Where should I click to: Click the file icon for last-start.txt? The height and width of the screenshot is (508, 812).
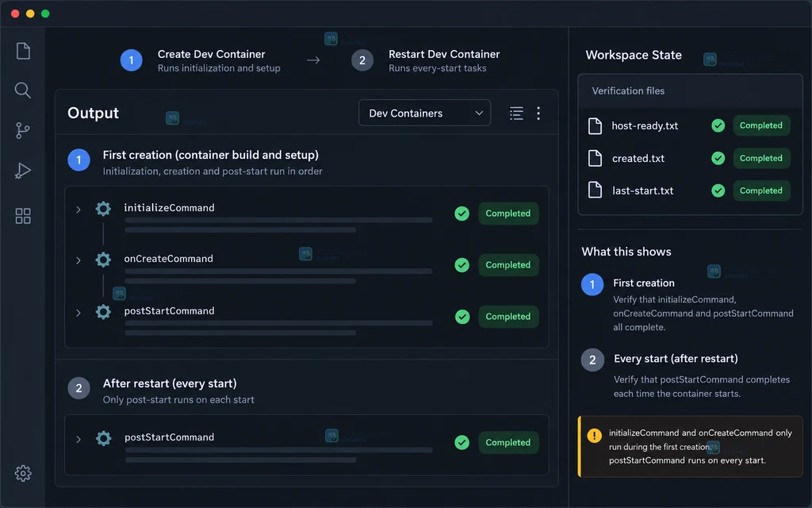tap(595, 190)
